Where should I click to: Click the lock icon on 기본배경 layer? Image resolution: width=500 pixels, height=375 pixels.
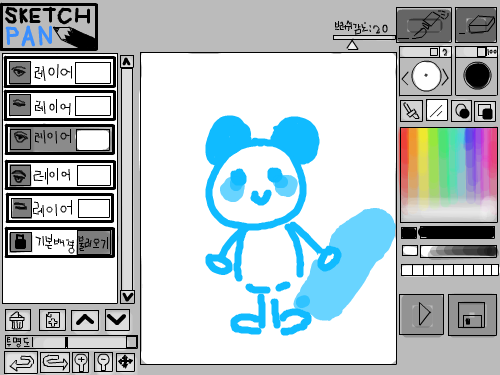[21, 242]
